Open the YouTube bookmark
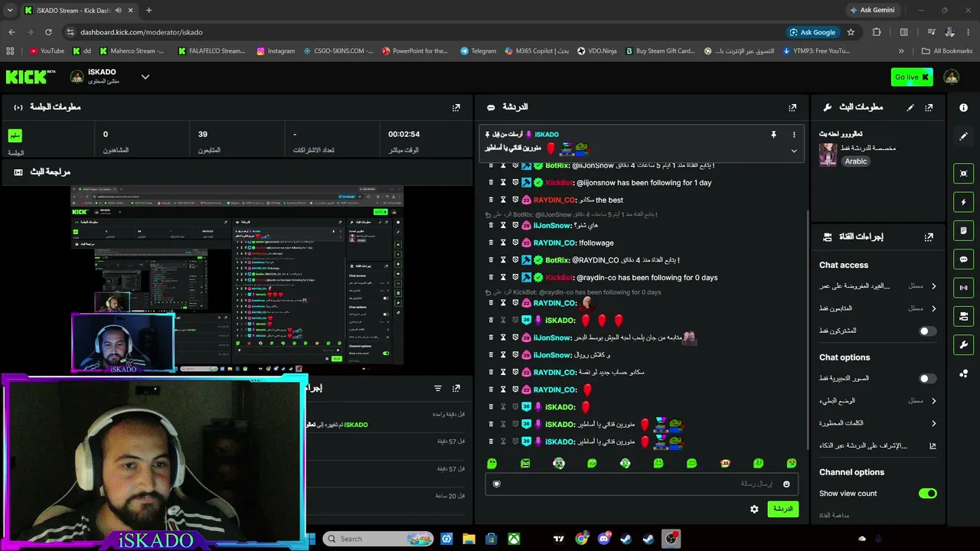Image resolution: width=980 pixels, height=551 pixels. pos(47,51)
